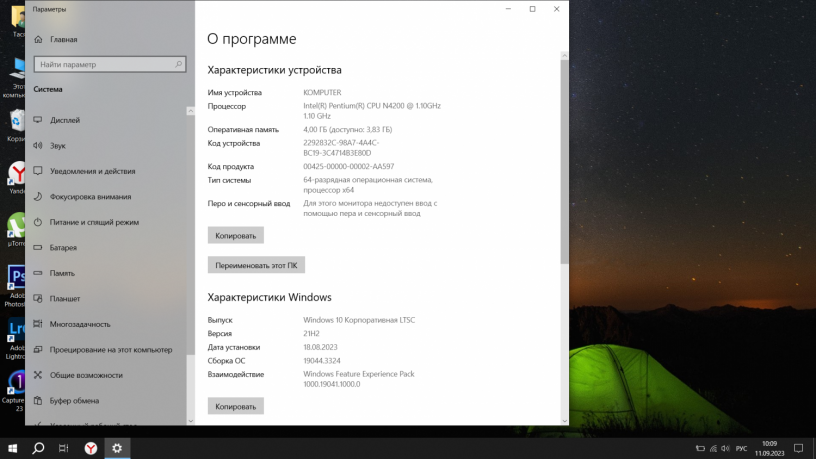Click the Многозадачность sidebar icon

[x=38, y=324]
